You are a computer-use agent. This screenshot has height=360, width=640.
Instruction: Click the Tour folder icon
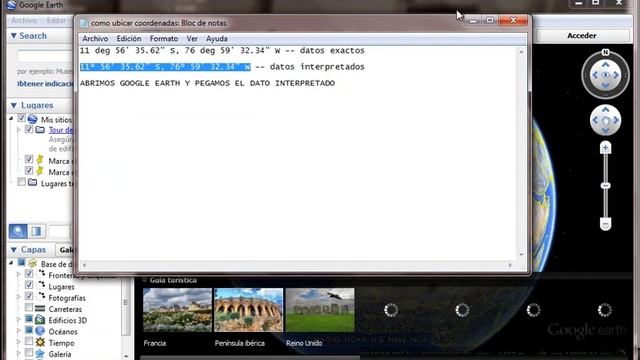pos(40,130)
